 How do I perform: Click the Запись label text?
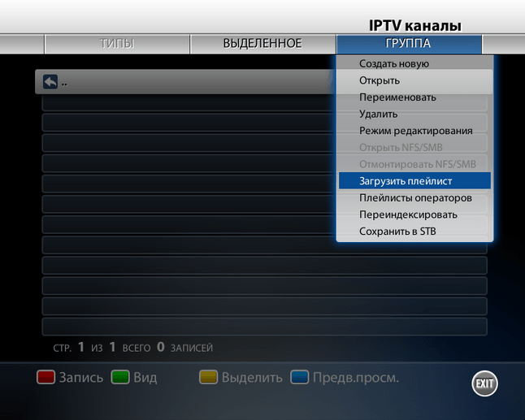pyautogui.click(x=81, y=378)
